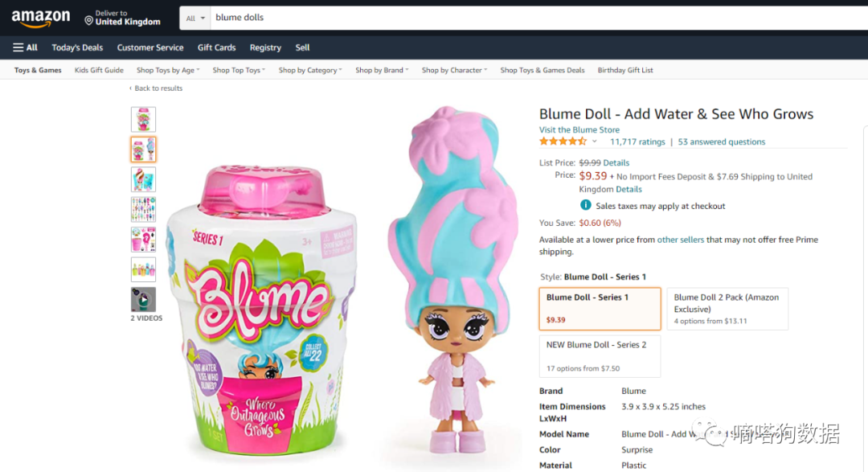This screenshot has height=472, width=868.
Task: Open the 11,717 ratings link
Action: tap(637, 142)
